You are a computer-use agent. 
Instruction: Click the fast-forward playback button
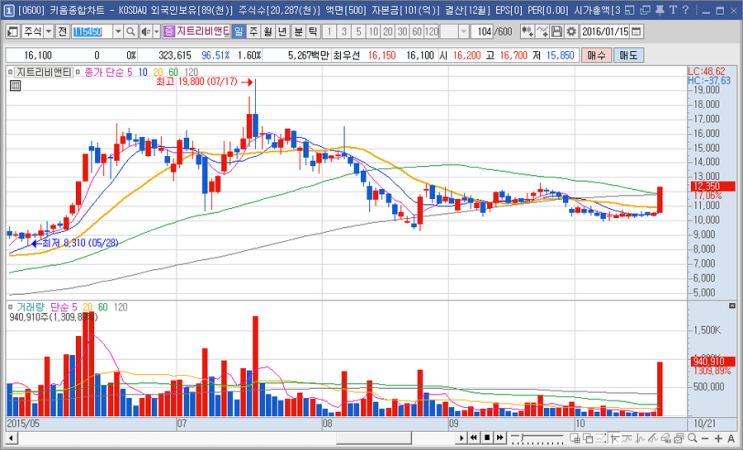pyautogui.click(x=499, y=438)
